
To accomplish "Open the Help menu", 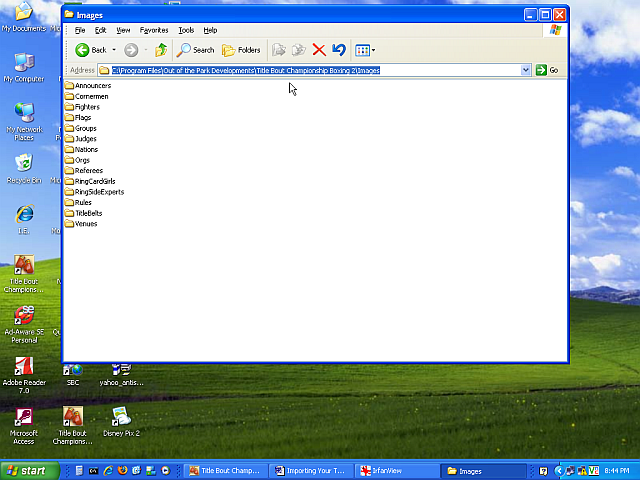I will 210,30.
